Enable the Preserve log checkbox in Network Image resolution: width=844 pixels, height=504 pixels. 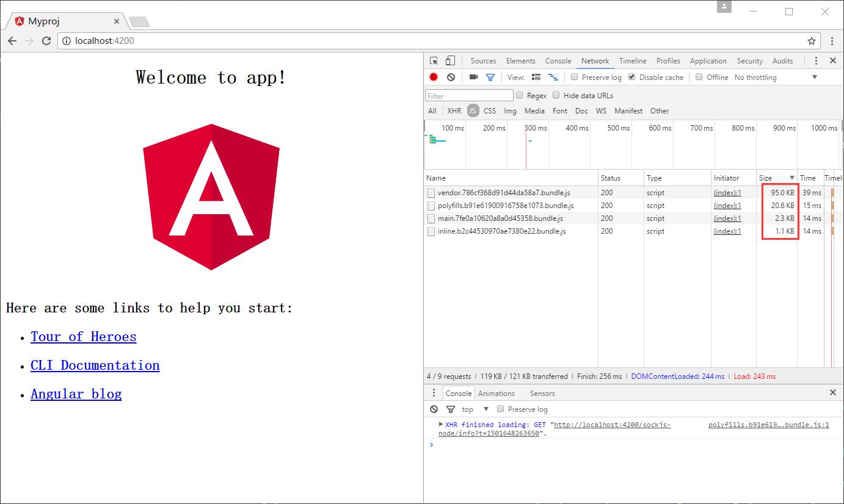pos(574,77)
